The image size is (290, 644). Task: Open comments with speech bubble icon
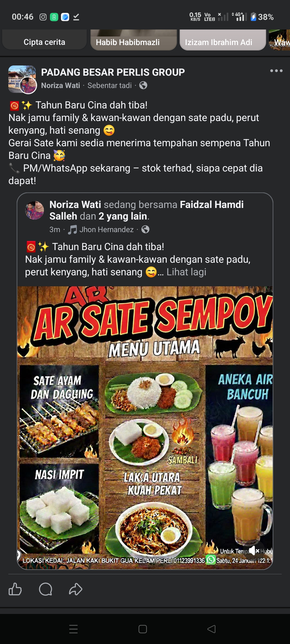[45, 589]
